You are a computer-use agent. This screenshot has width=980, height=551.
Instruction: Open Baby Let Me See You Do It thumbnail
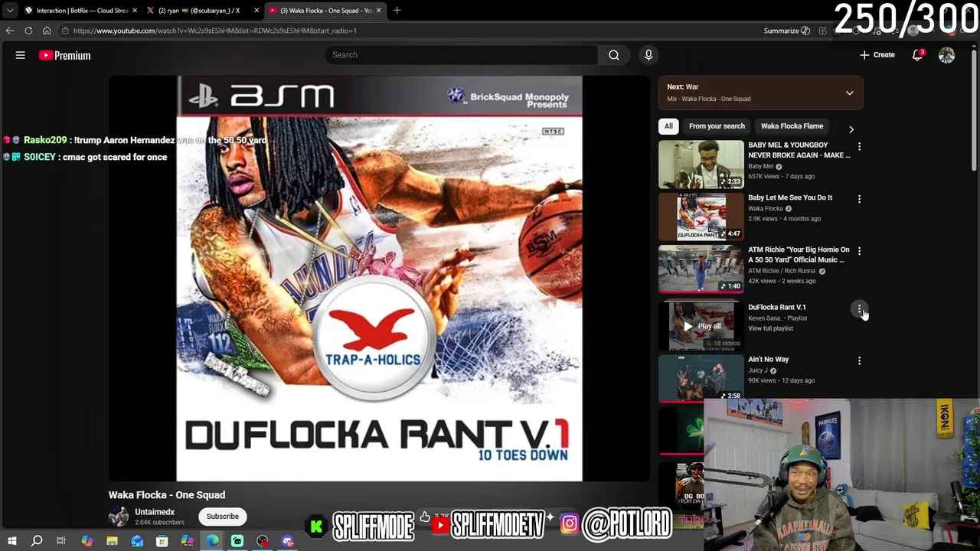coord(701,217)
